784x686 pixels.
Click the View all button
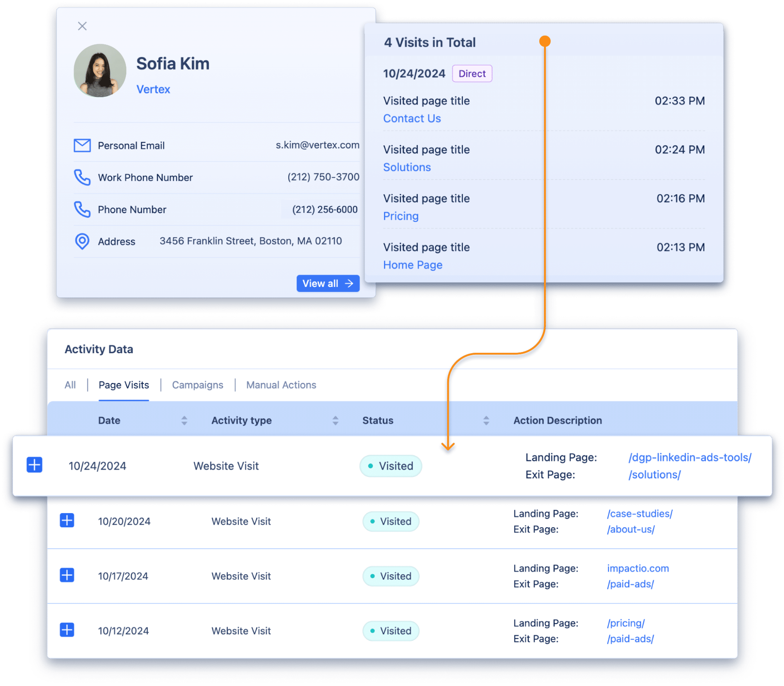coord(328,283)
